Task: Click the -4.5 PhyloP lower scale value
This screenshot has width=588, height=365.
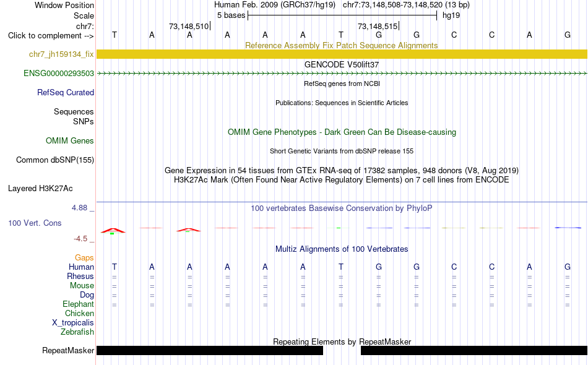Action: 80,239
